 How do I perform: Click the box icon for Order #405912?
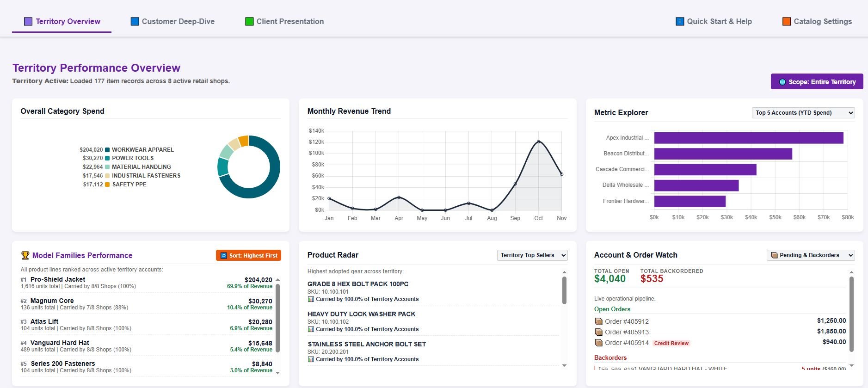(598, 321)
